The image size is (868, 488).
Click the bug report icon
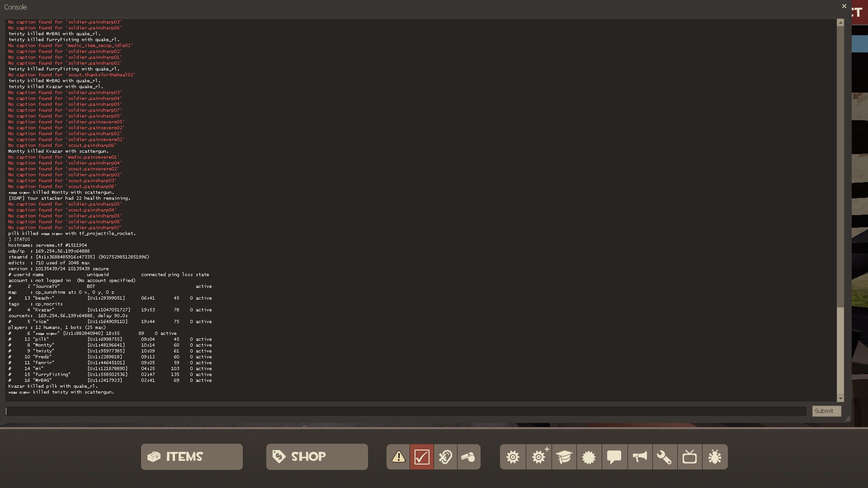click(715, 457)
